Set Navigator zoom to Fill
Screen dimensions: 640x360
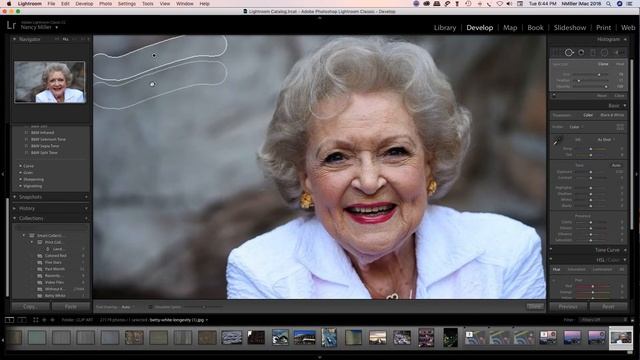[65, 39]
